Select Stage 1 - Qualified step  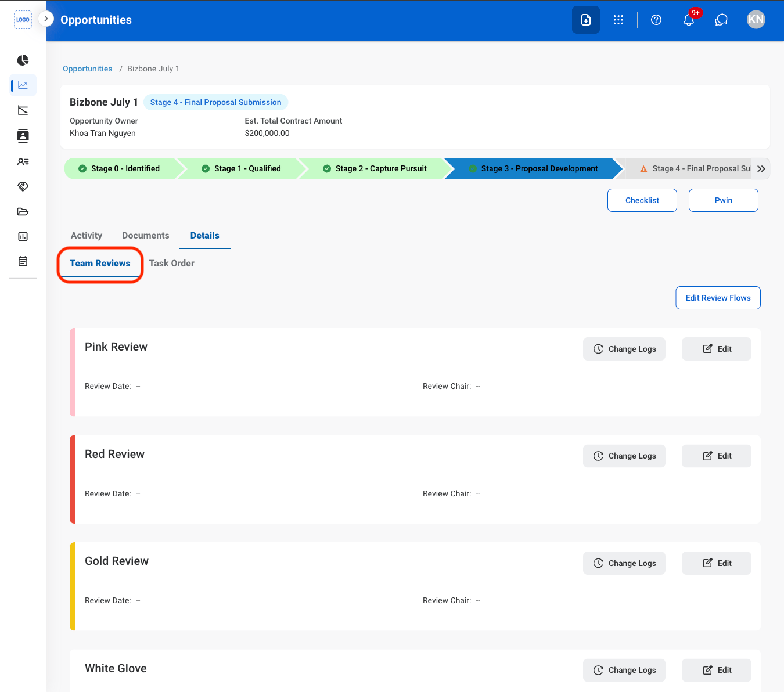242,168
